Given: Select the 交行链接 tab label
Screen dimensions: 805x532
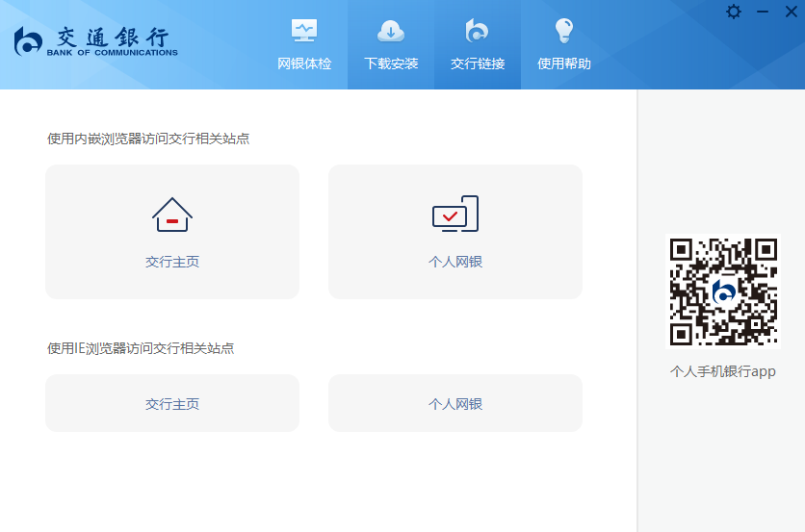Looking at the screenshot, I should tap(478, 63).
